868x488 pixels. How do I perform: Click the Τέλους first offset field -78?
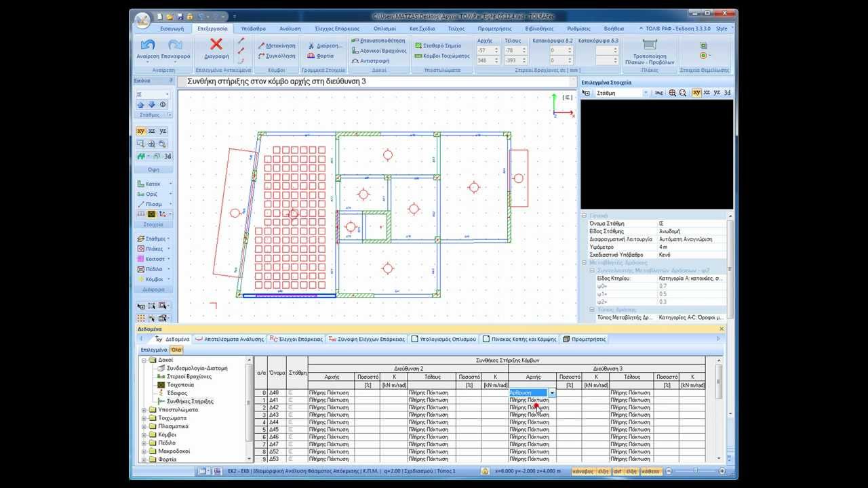tap(515, 51)
